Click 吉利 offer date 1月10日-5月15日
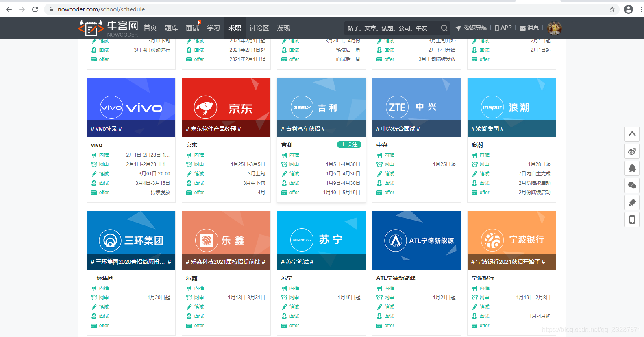The height and width of the screenshot is (337, 644). [342, 193]
